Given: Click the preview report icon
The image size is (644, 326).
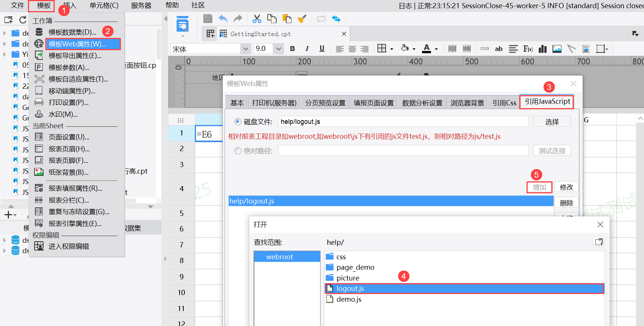Looking at the screenshot, I should 183,24.
